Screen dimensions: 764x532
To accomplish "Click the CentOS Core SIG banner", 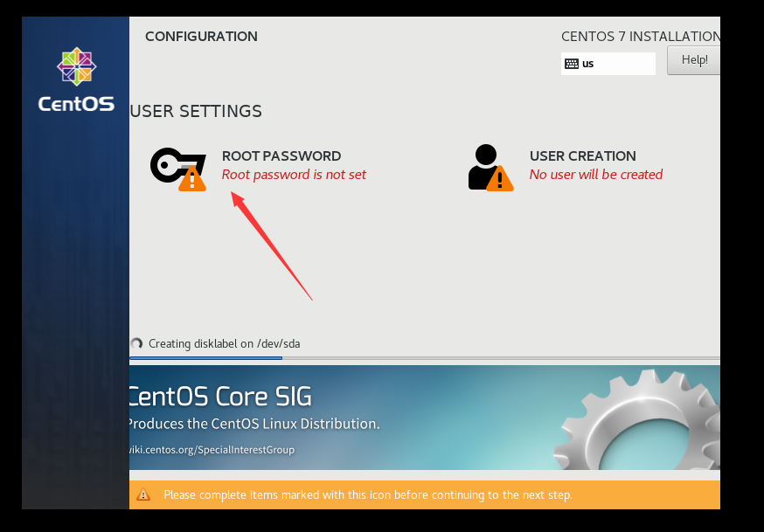I will point(424,418).
